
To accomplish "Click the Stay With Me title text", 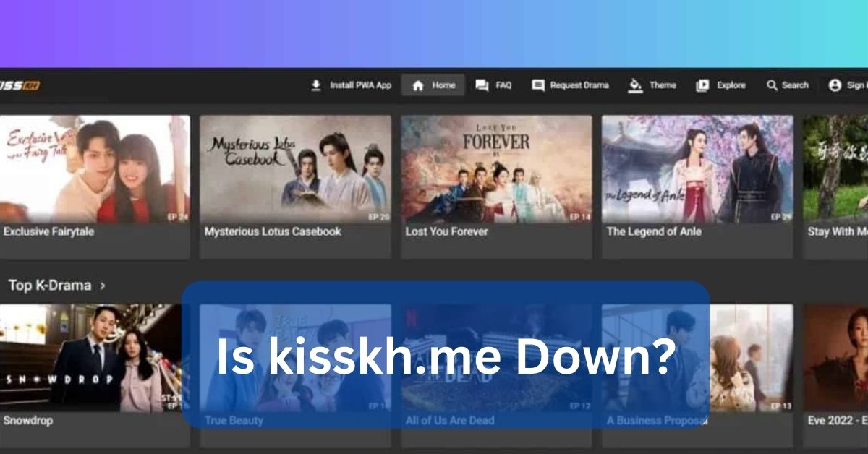I will [838, 232].
